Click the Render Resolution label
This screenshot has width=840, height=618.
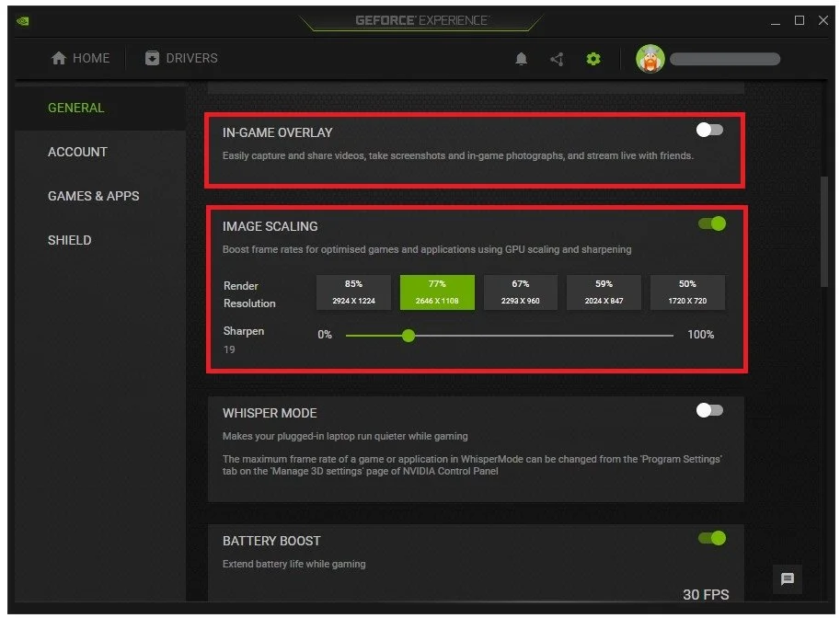pyautogui.click(x=249, y=294)
